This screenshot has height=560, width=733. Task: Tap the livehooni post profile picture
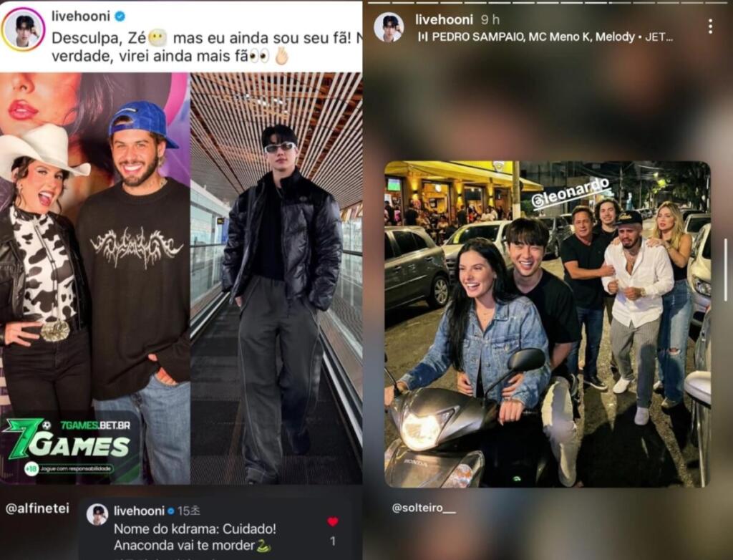(x=24, y=29)
